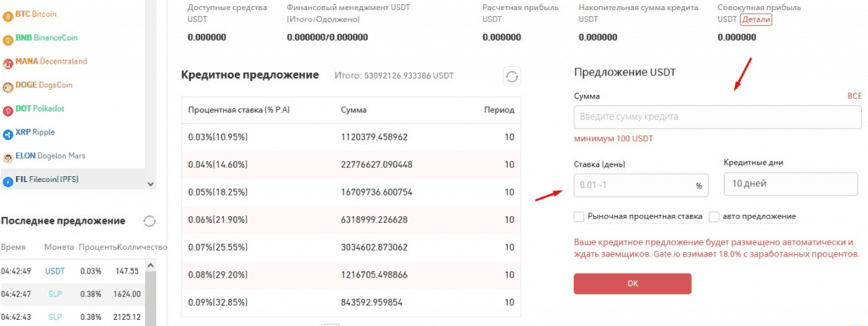868x326 pixels.
Task: Click the Доступные средства USDT label
Action: pyautogui.click(x=227, y=14)
